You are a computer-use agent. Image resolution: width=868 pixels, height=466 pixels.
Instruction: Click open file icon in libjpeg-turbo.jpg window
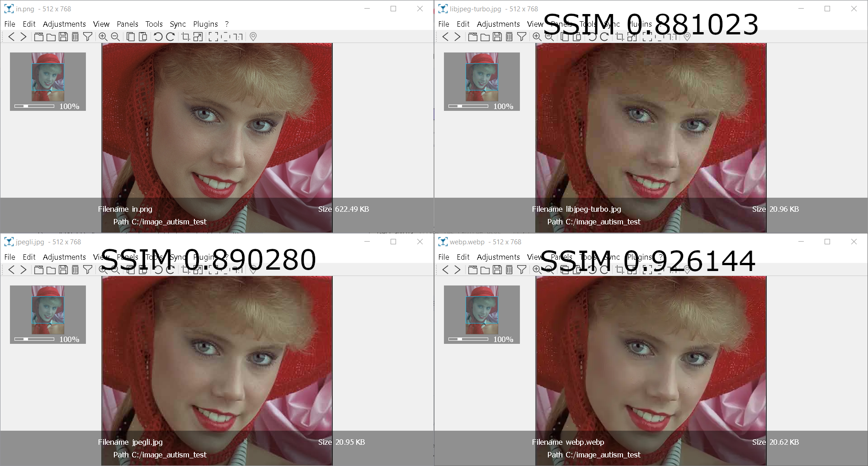(473, 37)
